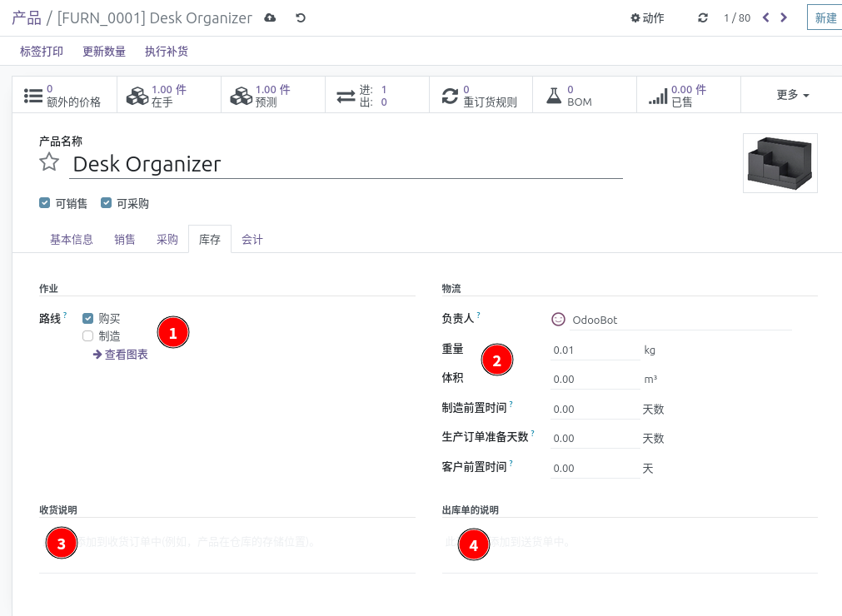This screenshot has height=616, width=842.
Task: Click the 产品 breadcrumb link
Action: click(x=27, y=17)
